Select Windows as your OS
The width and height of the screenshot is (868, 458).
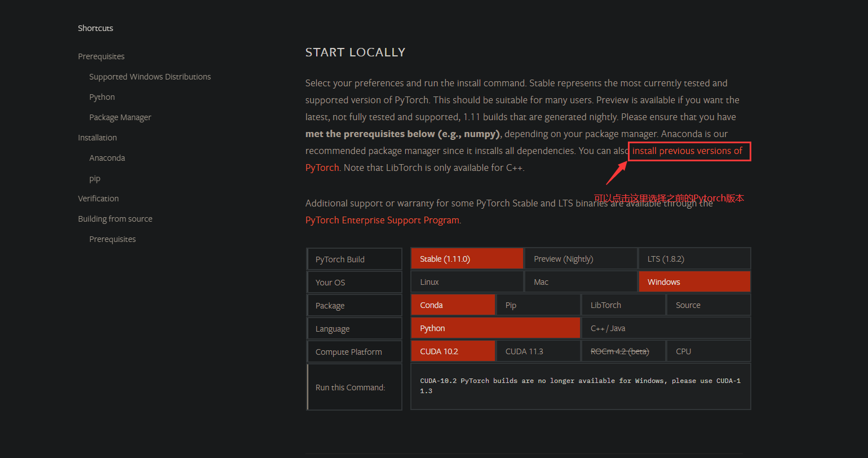tap(694, 282)
